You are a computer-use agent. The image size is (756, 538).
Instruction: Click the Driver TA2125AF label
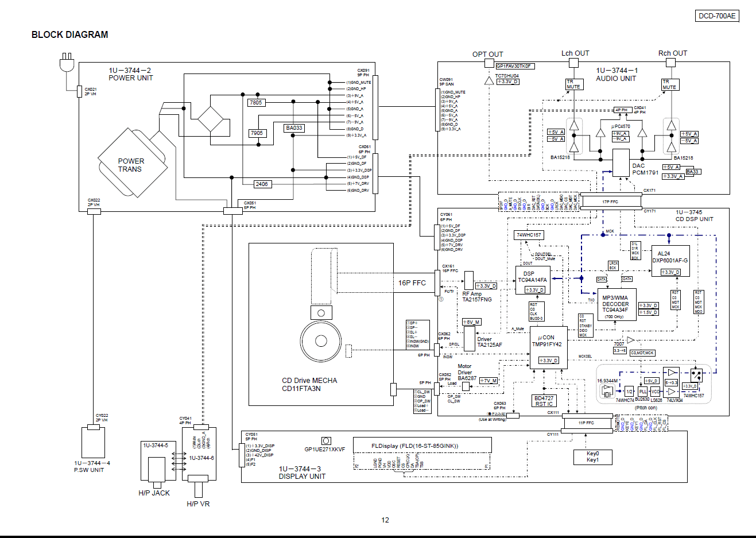tap(490, 342)
